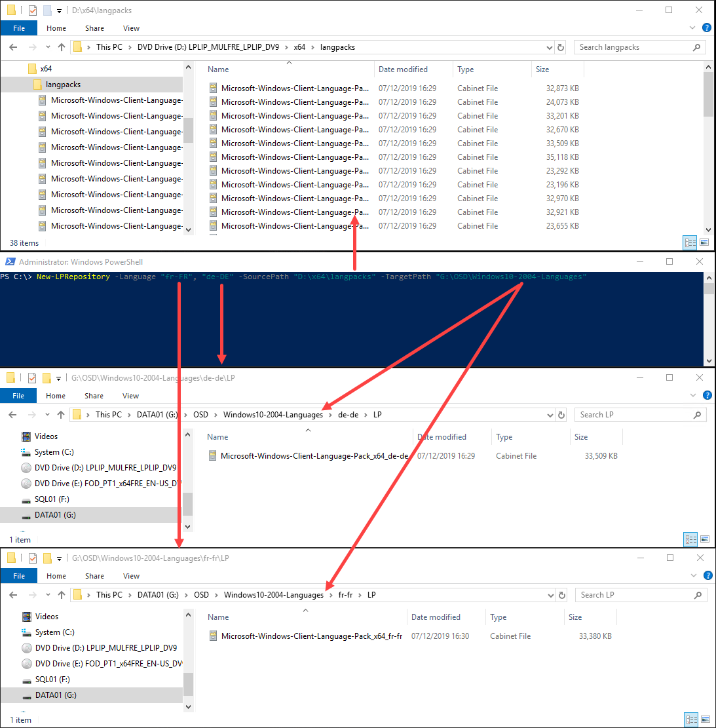The height and width of the screenshot is (728, 716).
Task: Click PowerShell window vertical scrollbar thumb
Action: point(709,288)
